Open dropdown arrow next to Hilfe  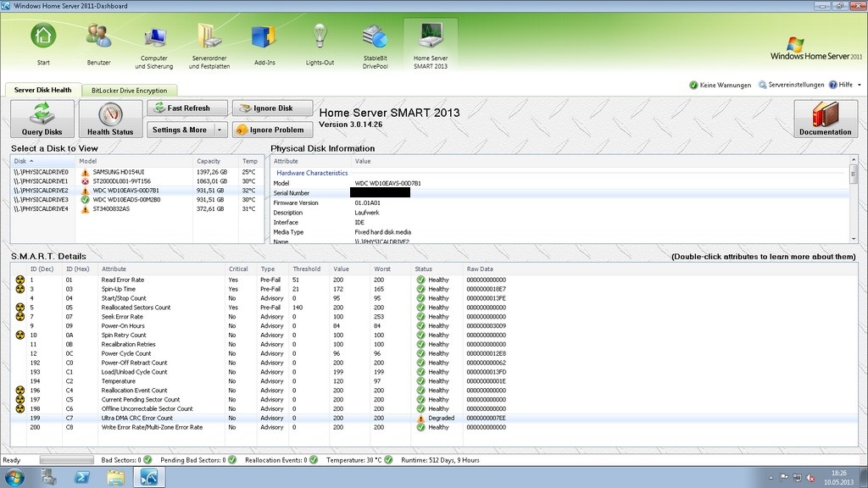click(860, 86)
